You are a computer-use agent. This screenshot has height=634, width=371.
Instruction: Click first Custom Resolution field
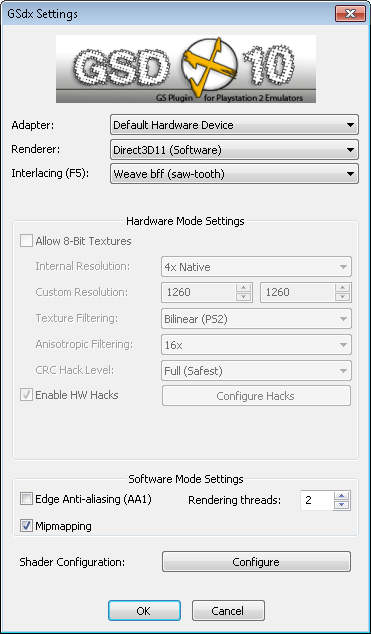tap(198, 292)
